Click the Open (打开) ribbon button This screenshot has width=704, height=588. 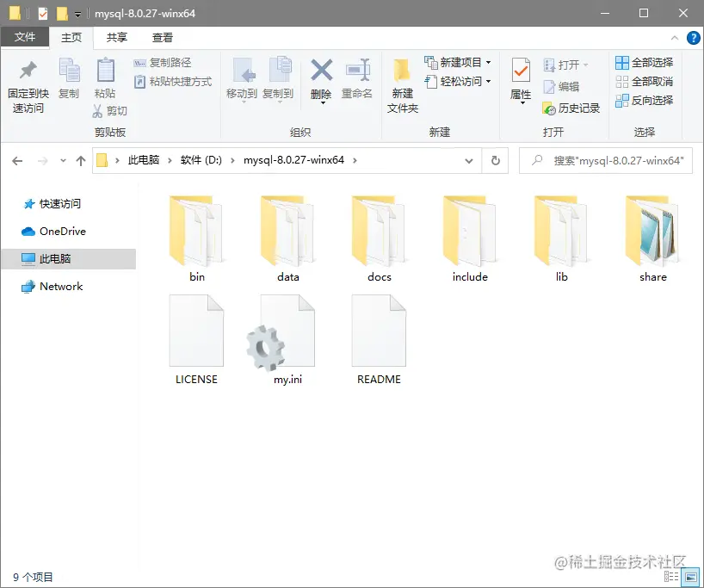coord(565,65)
